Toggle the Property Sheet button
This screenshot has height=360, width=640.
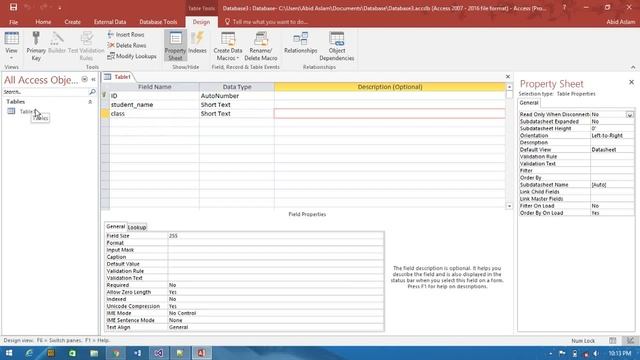tap(176, 46)
